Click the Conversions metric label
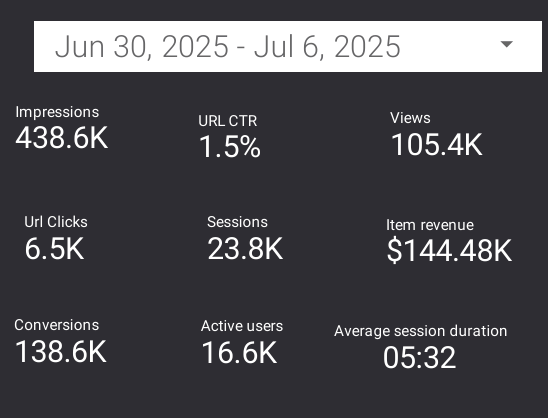Viewport: 548px width, 418px height. click(57, 325)
